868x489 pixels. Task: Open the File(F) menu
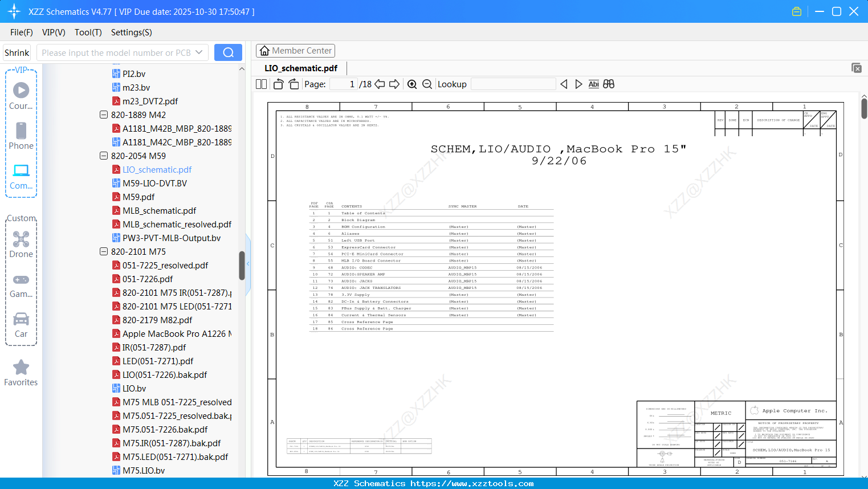pyautogui.click(x=22, y=32)
